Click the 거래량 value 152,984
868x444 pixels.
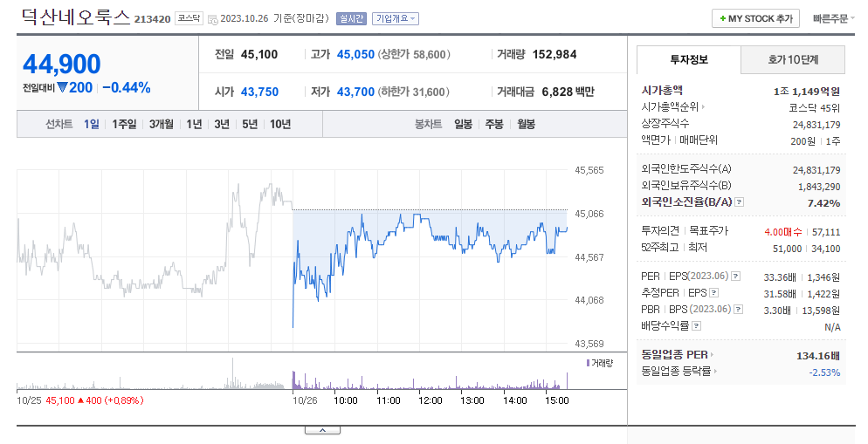click(x=555, y=54)
